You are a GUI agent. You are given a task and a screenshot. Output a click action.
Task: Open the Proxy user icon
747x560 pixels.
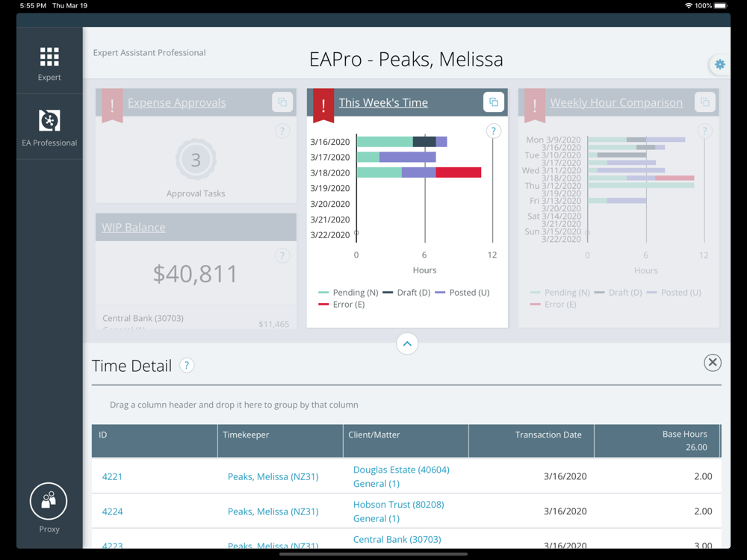[x=49, y=501]
